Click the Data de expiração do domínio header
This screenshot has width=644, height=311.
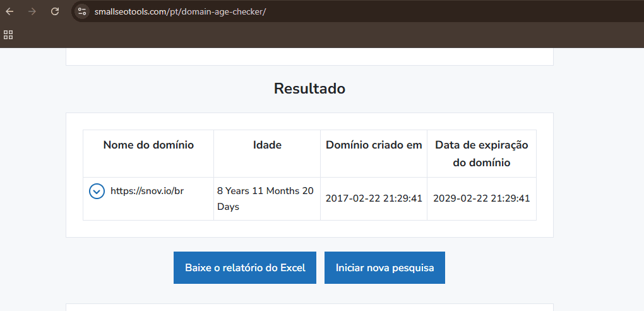[482, 154]
